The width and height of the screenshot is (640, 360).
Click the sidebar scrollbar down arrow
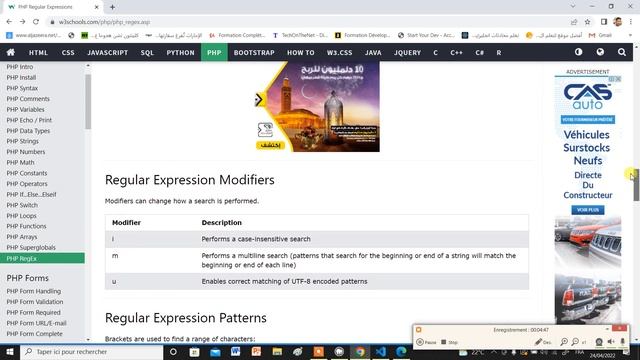point(88,339)
